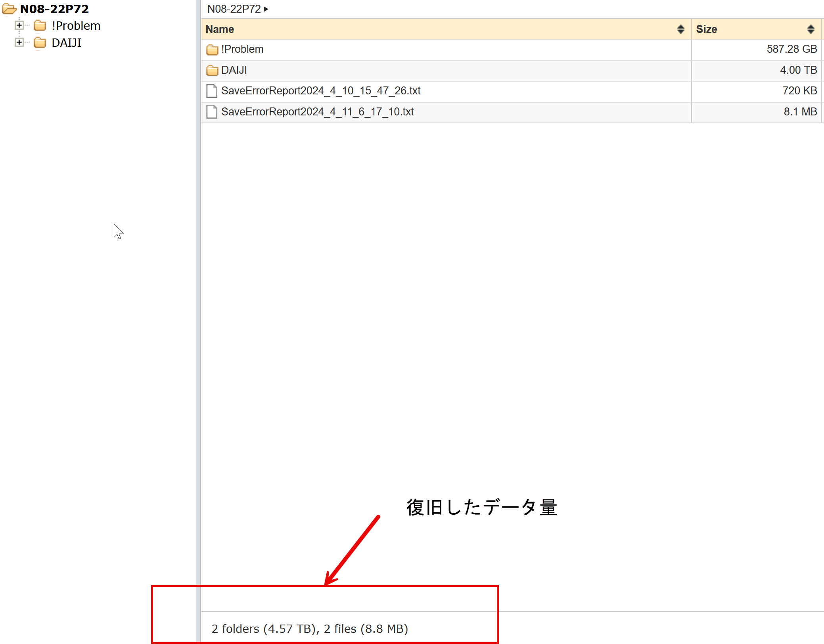Click file icon of SaveErrorReport2024_4_11_6_17_10.txt
The image size is (824, 644).
[212, 112]
